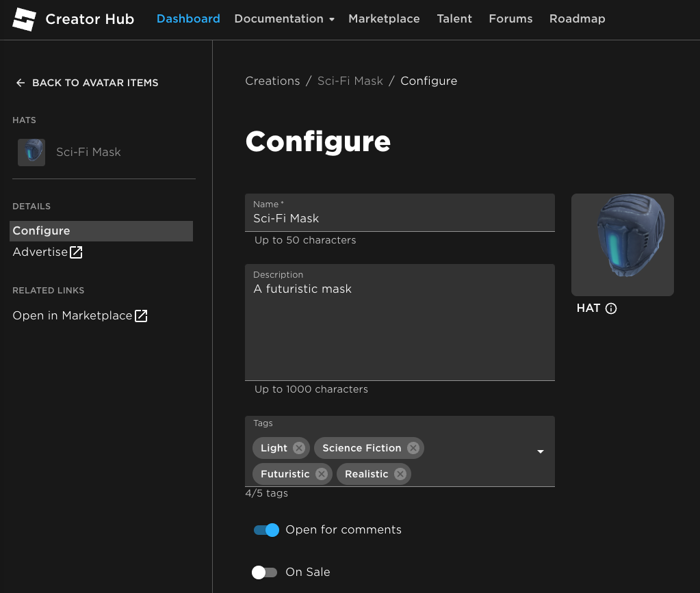Remove the Science Fiction tag

(413, 448)
